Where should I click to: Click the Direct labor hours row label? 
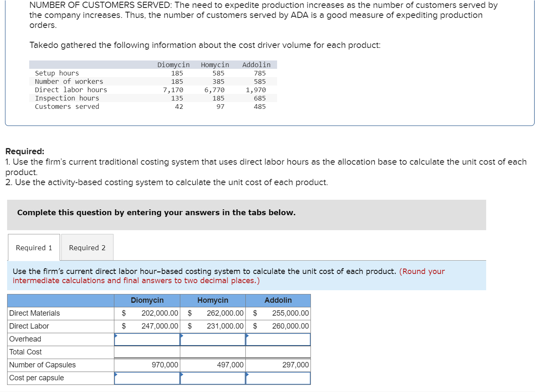click(71, 90)
